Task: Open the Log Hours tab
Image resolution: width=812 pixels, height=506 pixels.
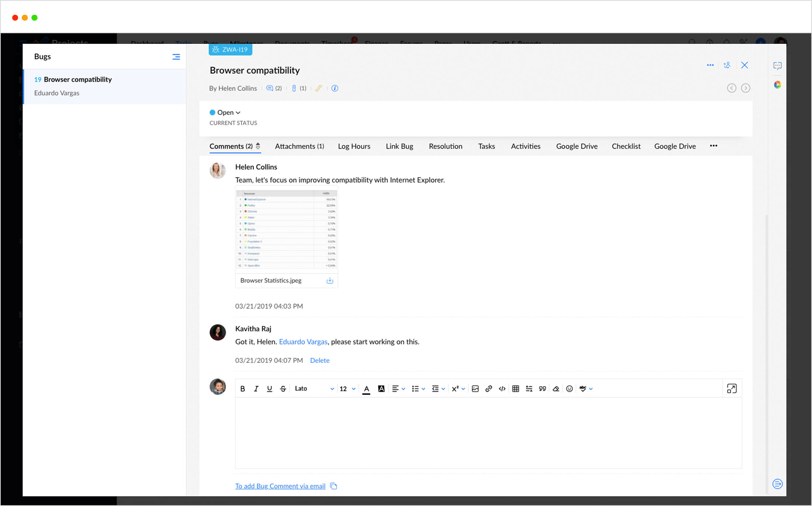Action: pyautogui.click(x=354, y=146)
